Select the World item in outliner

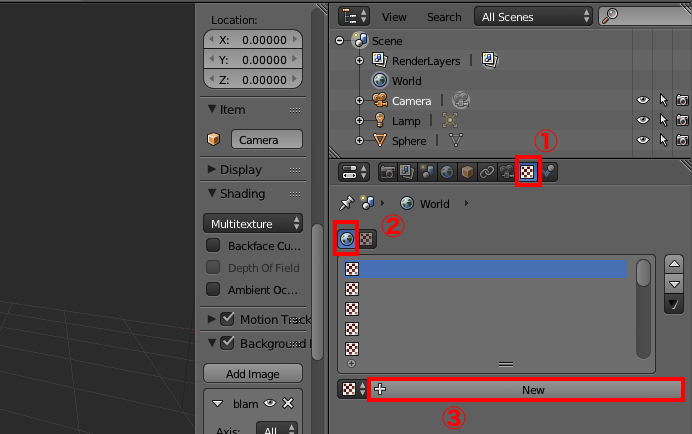click(406, 81)
